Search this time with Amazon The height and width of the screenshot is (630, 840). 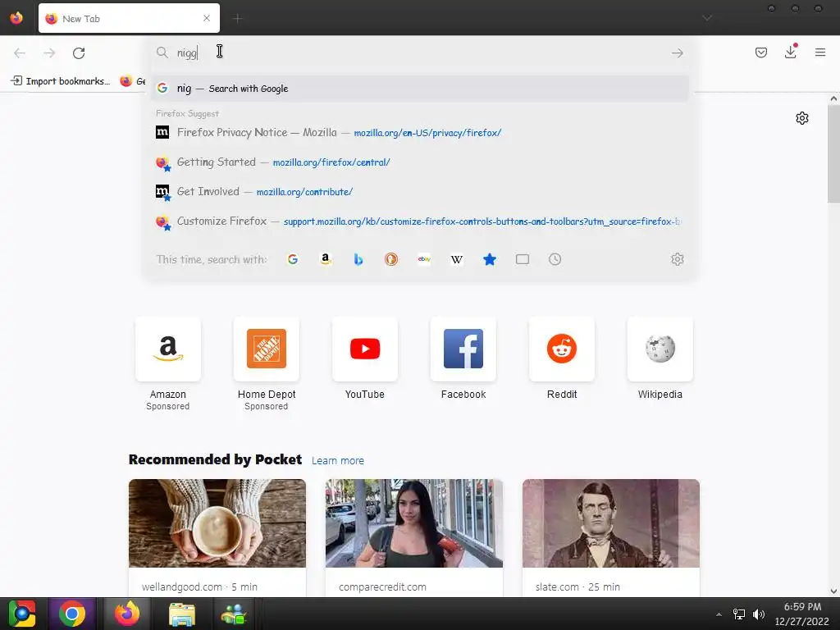(325, 259)
